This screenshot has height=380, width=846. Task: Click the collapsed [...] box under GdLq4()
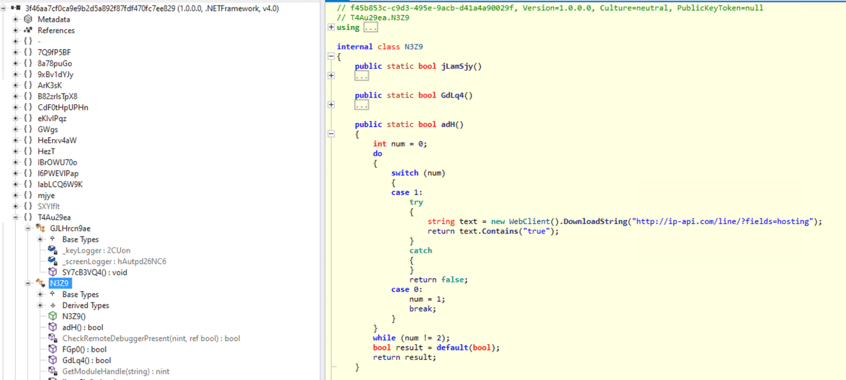pos(361,105)
